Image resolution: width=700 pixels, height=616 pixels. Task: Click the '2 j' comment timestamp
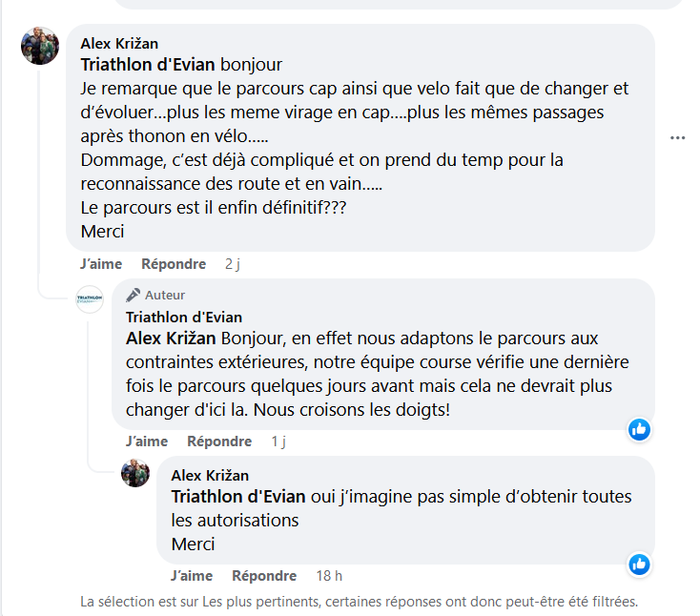click(x=233, y=264)
